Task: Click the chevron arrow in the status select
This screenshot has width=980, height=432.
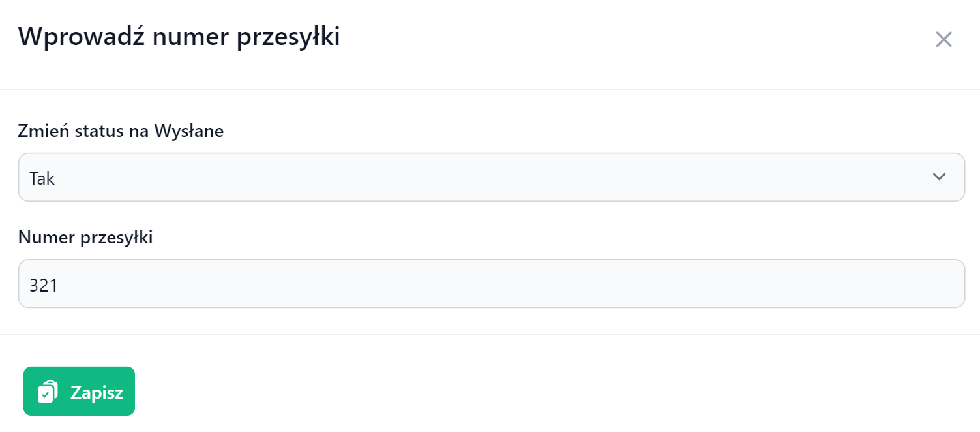Action: pos(939,177)
